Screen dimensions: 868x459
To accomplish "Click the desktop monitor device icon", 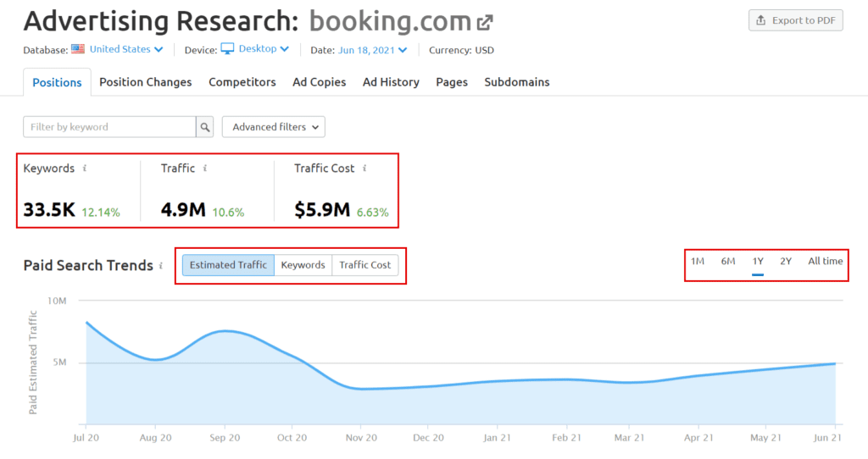I will [227, 48].
